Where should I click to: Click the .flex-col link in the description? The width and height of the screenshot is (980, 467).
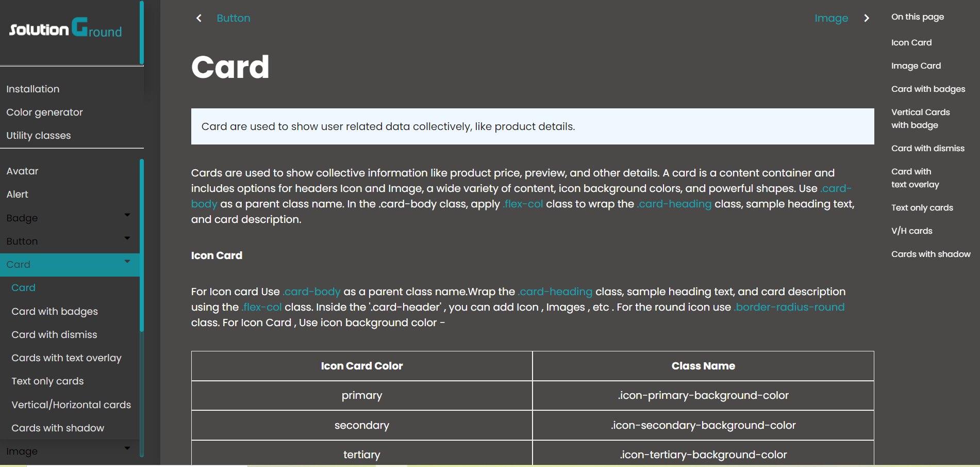[x=522, y=204]
